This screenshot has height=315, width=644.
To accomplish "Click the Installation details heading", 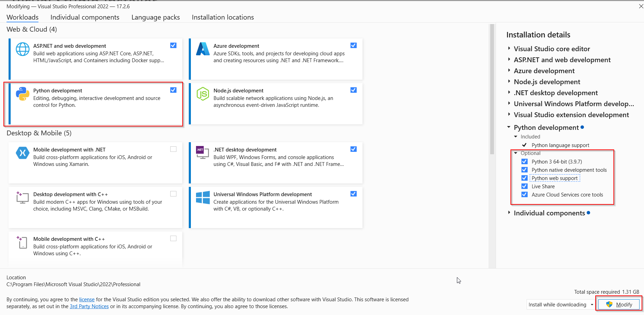I will click(538, 35).
